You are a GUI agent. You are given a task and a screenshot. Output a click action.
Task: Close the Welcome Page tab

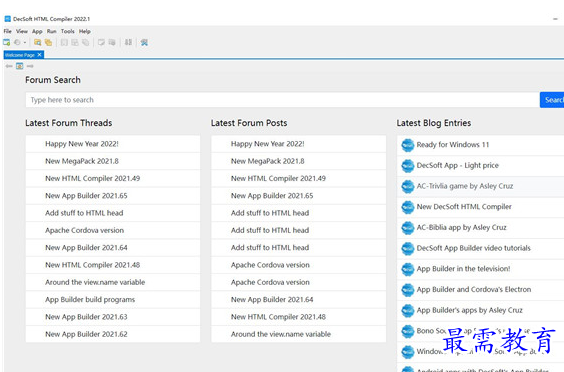(40, 55)
